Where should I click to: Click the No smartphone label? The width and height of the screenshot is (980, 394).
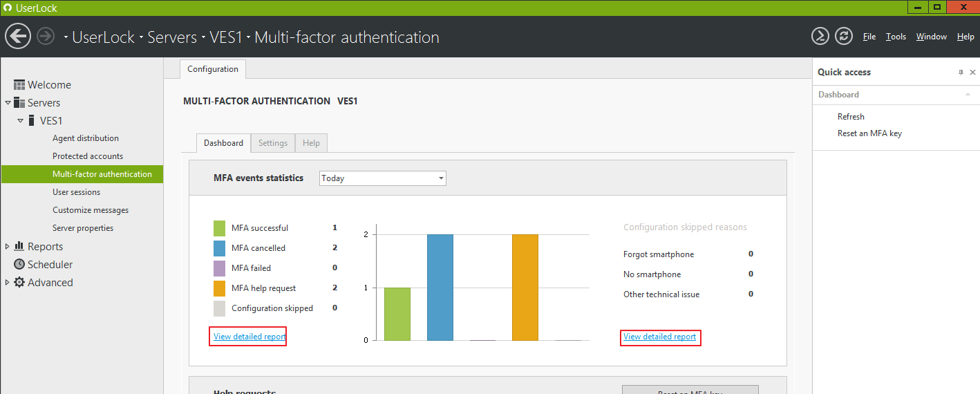coord(652,274)
